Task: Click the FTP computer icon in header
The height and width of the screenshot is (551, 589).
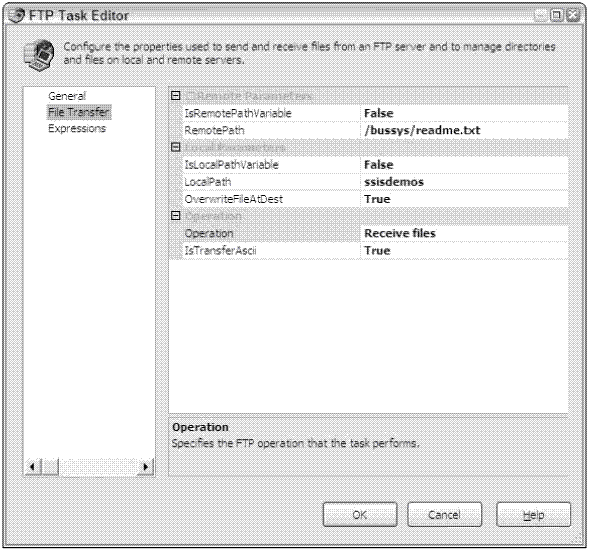Action: click(39, 55)
